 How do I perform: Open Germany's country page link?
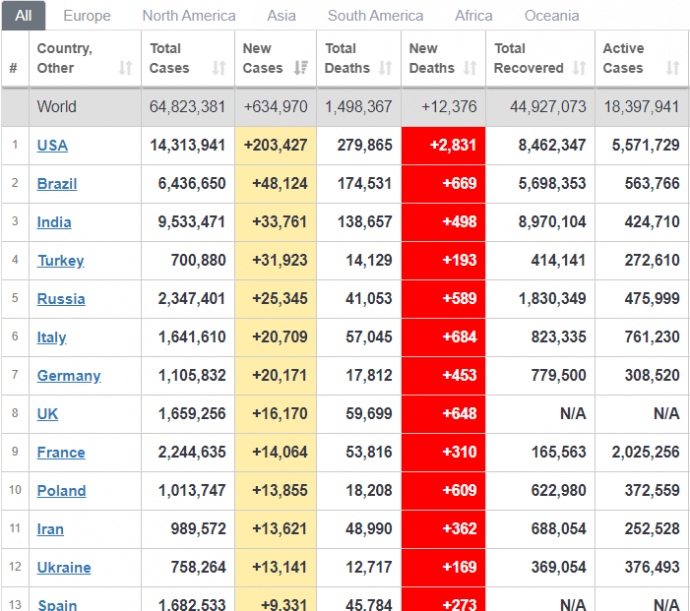pyautogui.click(x=69, y=376)
